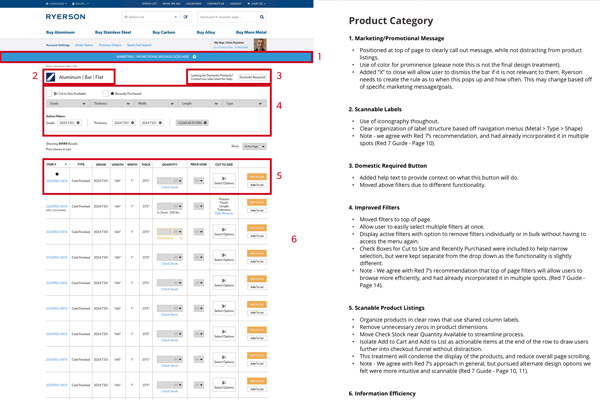The image size is (600, 400).
Task: Click Logout in the top bar
Action: [x=236, y=3]
